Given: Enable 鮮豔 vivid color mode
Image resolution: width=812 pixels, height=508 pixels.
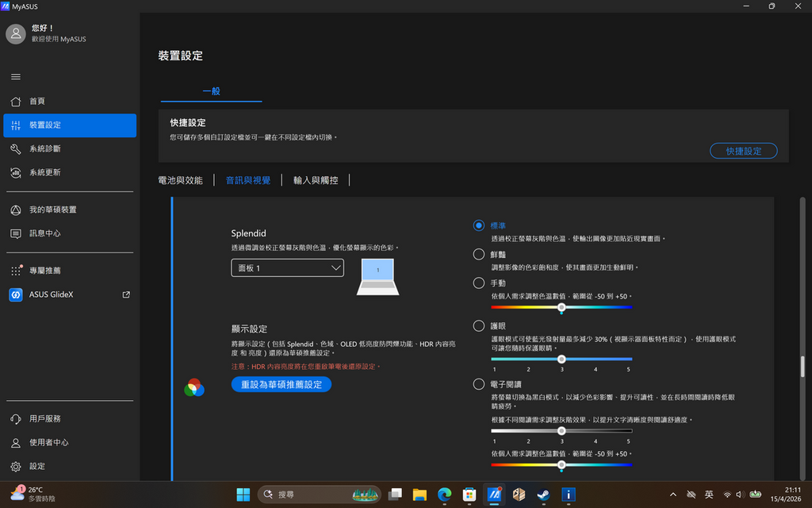Looking at the screenshot, I should 478,254.
